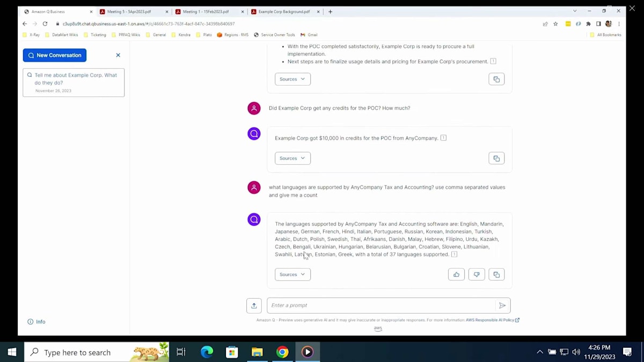Viewport: 644px width, 362px height.
Task: Open a new browser tab
Action: tap(330, 11)
